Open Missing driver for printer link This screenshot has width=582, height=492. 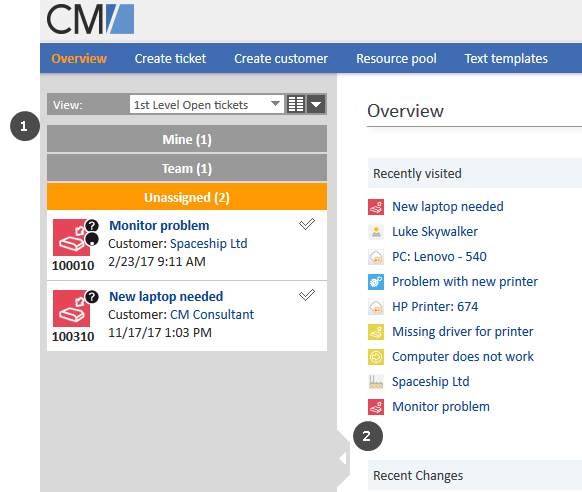coord(463,332)
